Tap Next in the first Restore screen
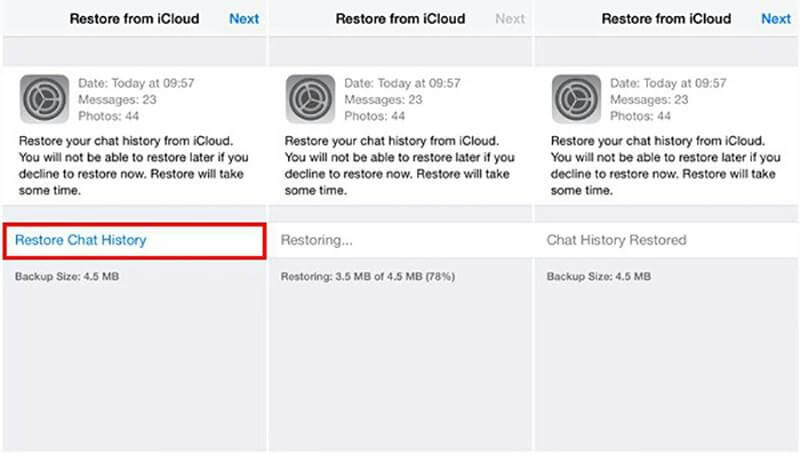This screenshot has height=453, width=800. pyautogui.click(x=244, y=19)
